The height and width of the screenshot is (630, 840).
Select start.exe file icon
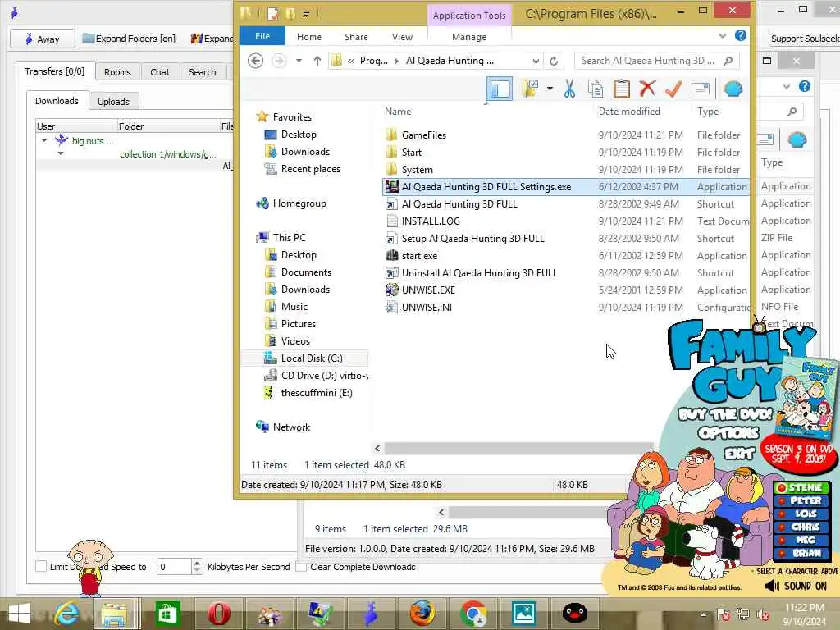click(x=392, y=256)
